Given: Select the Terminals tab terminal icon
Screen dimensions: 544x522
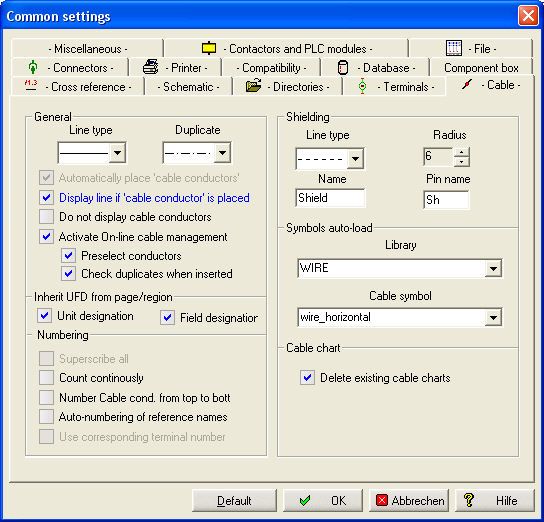Looking at the screenshot, I should click(x=362, y=86).
